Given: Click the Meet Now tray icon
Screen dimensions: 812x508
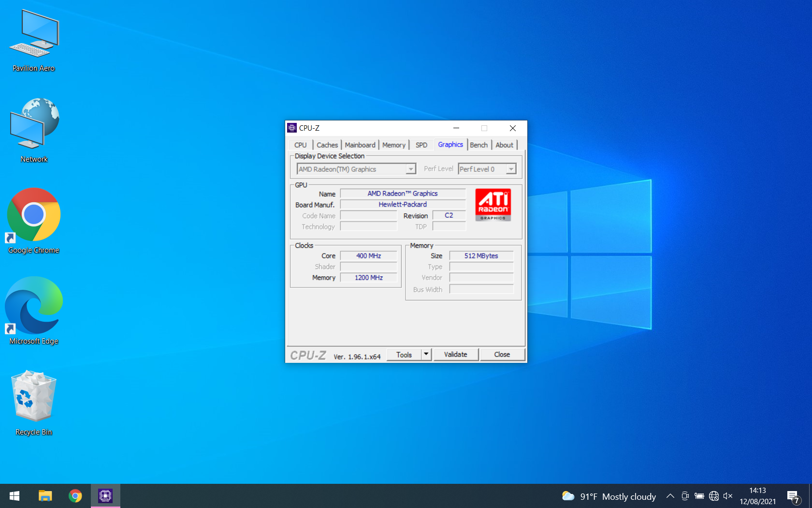Looking at the screenshot, I should (685, 496).
